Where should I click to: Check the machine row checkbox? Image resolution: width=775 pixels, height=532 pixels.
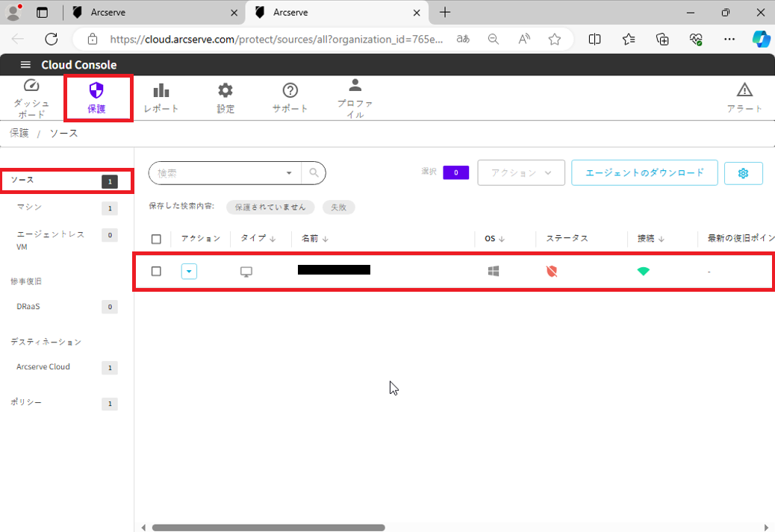click(x=156, y=272)
